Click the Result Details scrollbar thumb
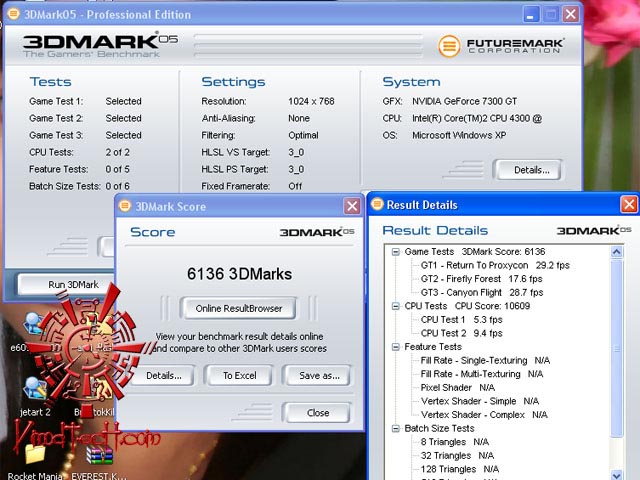 616,348
